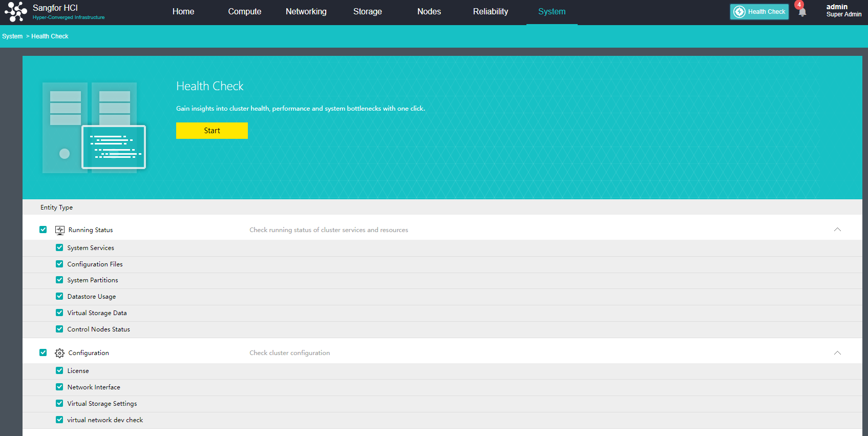Open the Reliability menu
The image size is (868, 436).
click(x=490, y=12)
